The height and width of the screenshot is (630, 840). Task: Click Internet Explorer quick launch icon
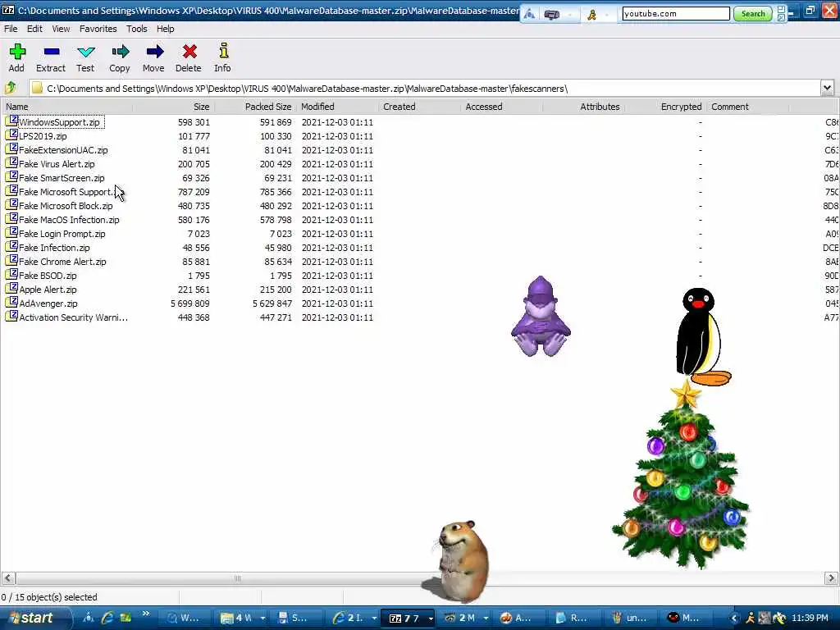(x=107, y=618)
